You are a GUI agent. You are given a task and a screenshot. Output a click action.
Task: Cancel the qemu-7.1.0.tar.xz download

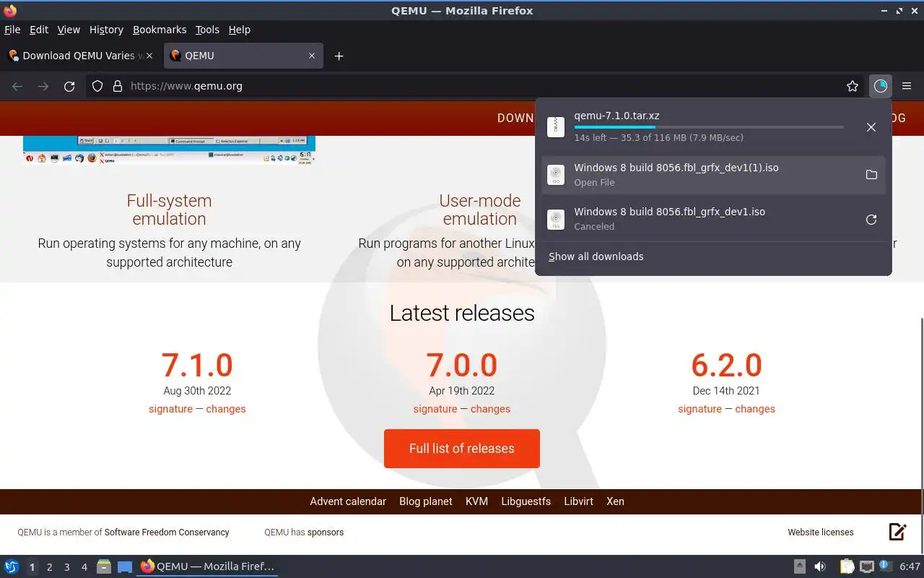[871, 127]
